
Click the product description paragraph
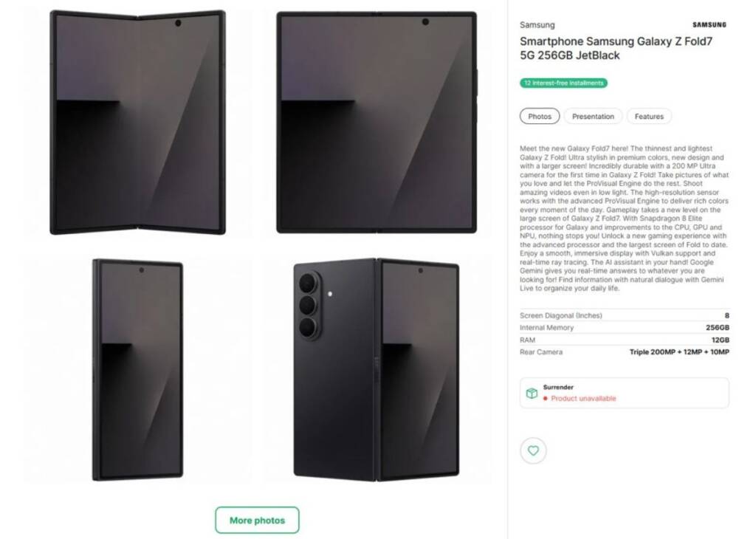624,219
